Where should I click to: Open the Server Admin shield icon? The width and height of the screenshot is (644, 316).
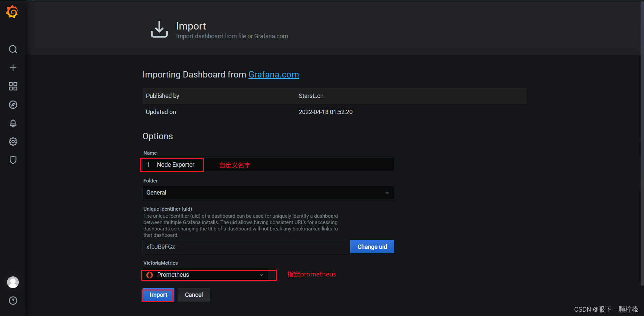(13, 160)
